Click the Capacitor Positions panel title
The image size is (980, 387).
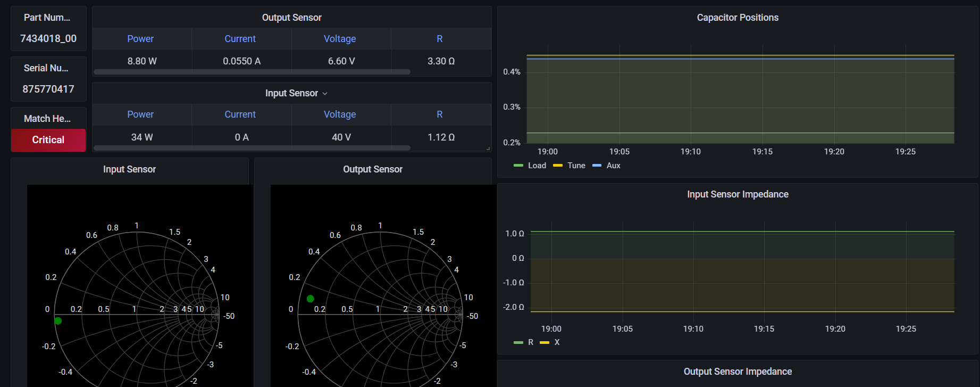738,18
